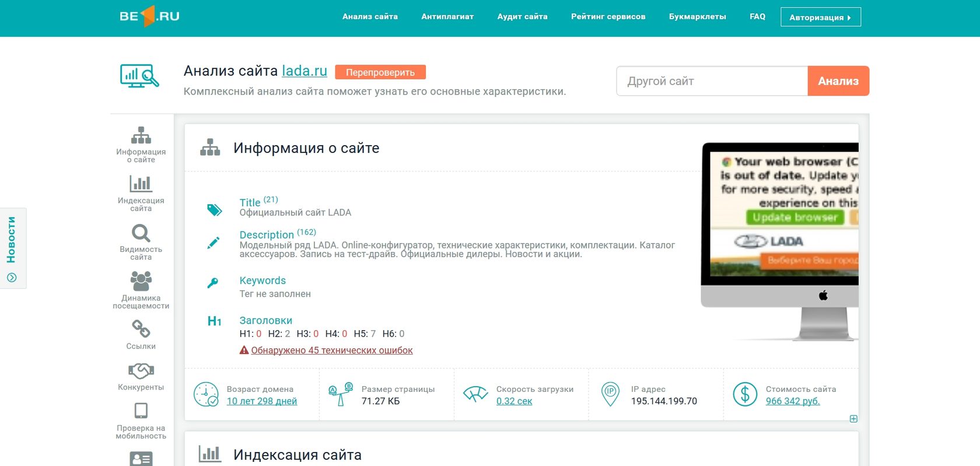Open Конкуренты handshake icon
This screenshot has width=980, height=466.
pos(141,371)
